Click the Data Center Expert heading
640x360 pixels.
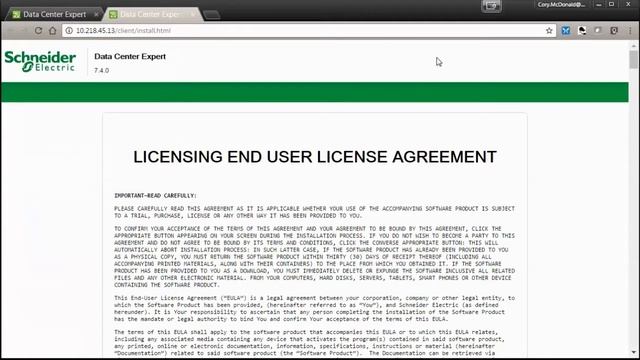(130, 56)
